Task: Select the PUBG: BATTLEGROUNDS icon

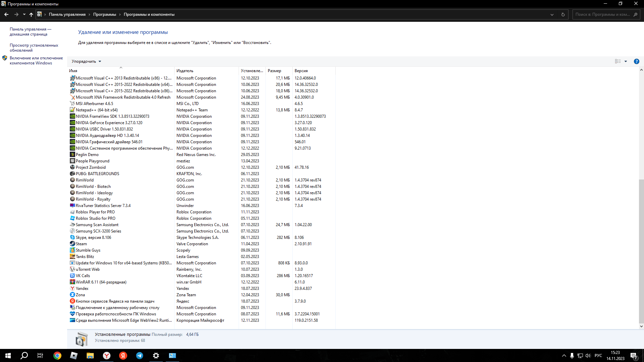Action: tap(72, 174)
